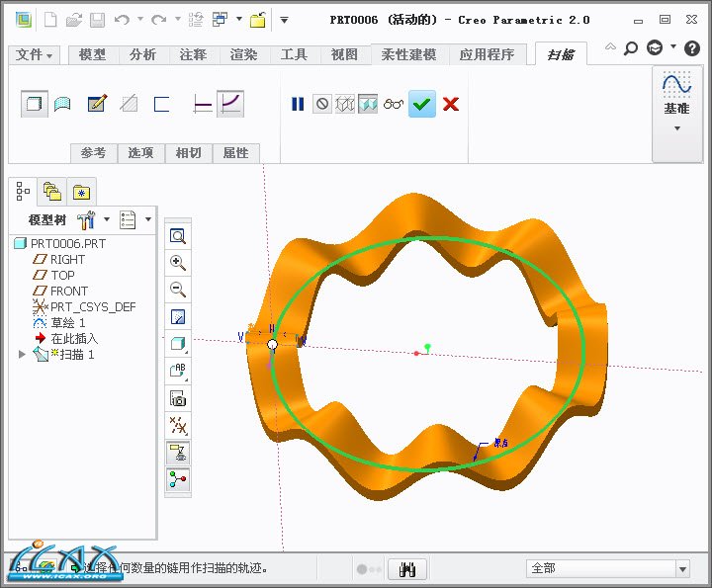The height and width of the screenshot is (588, 712).
Task: Cancel the sweep with the red X
Action: 451,104
